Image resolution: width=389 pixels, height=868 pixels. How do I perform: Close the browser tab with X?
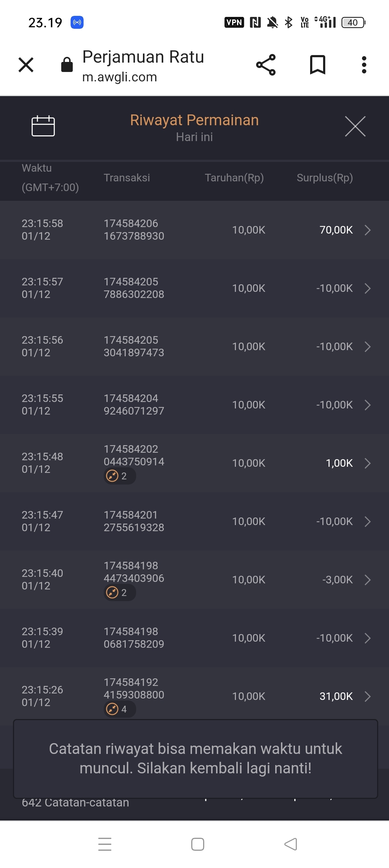[26, 65]
